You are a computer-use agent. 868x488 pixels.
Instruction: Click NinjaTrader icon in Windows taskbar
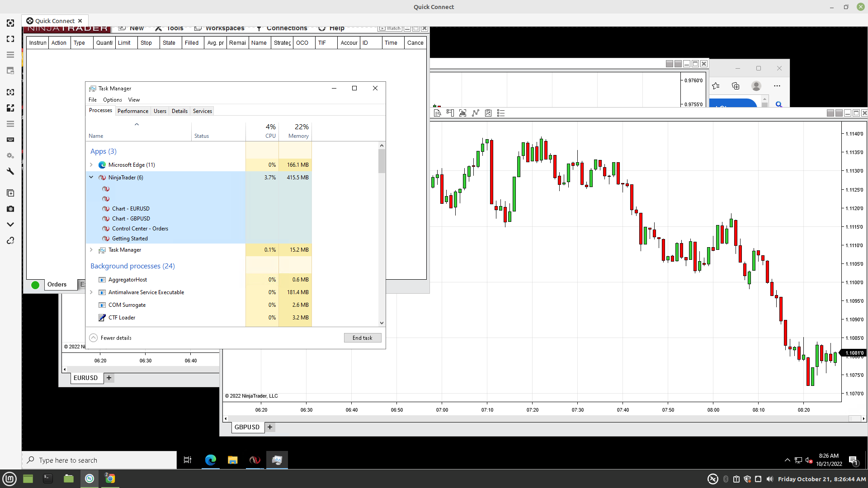click(x=255, y=460)
